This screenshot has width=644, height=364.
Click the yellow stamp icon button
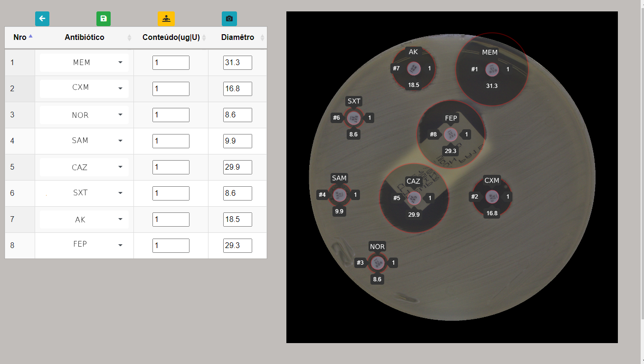pyautogui.click(x=166, y=19)
